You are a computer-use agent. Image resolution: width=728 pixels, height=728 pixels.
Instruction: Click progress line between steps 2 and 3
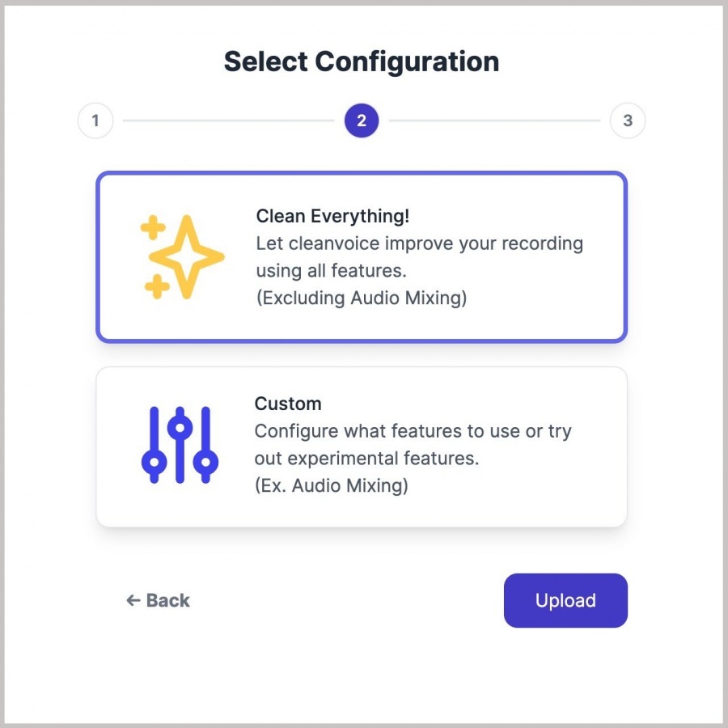pyautogui.click(x=494, y=121)
